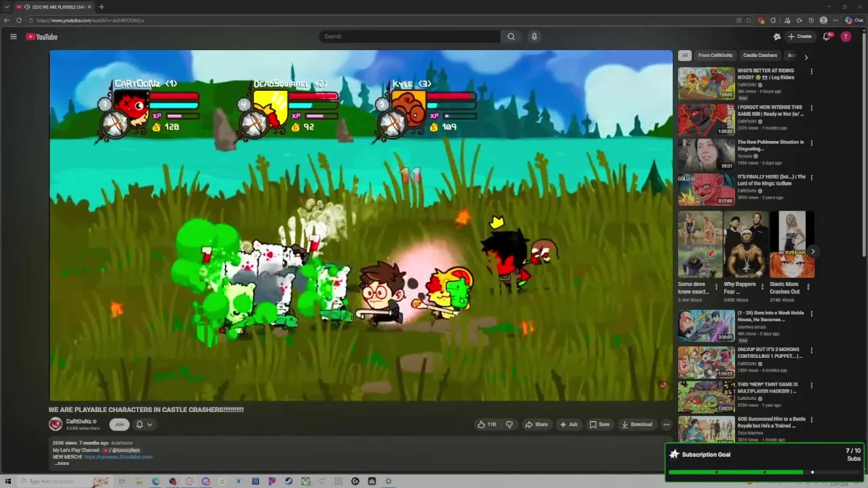
Task: Reload the page
Action: 18,20
